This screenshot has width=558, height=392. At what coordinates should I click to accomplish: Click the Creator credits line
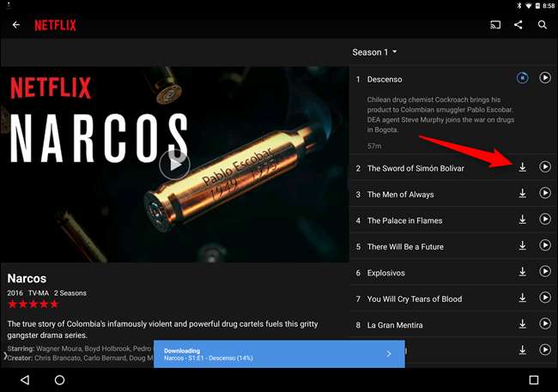coord(81,358)
